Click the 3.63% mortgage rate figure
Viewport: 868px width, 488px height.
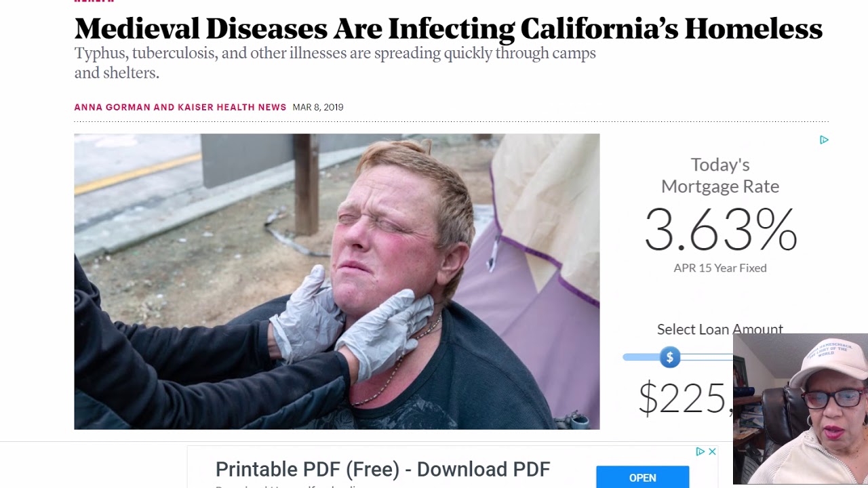(720, 230)
